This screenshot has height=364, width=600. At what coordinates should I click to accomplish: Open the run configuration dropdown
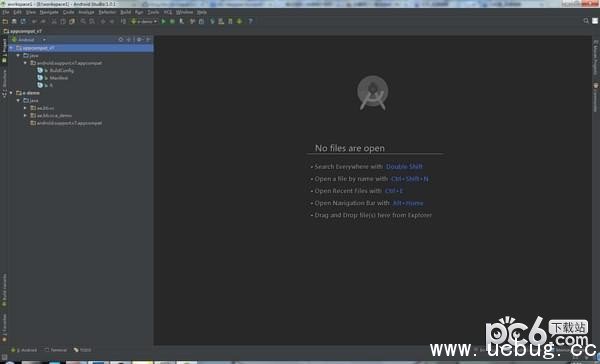coord(144,21)
